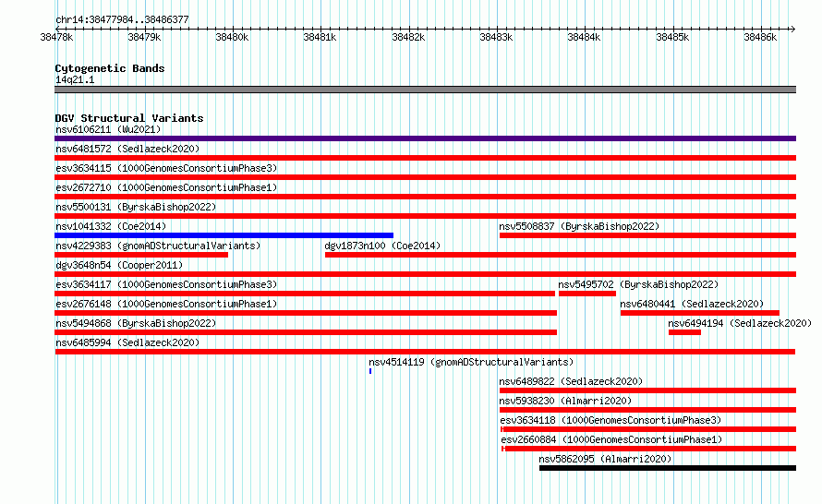This screenshot has width=822, height=504.
Task: Select the short red nsv5495702 bar
Action: point(587,294)
